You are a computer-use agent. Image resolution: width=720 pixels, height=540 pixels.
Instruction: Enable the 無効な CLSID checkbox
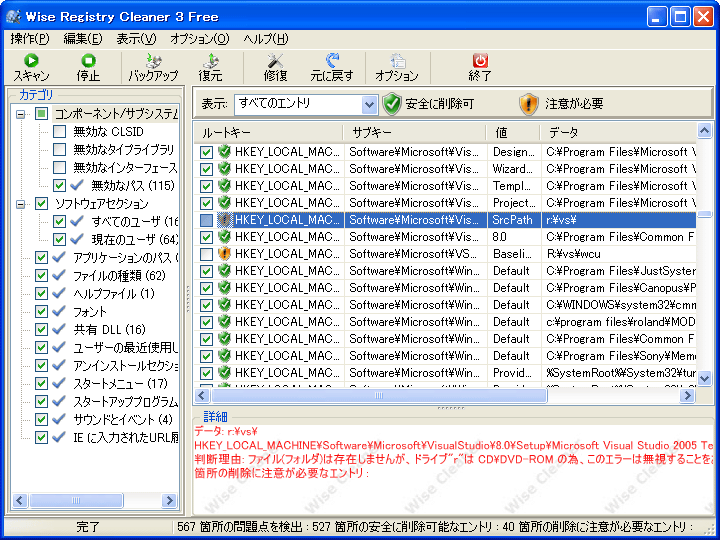tap(59, 131)
